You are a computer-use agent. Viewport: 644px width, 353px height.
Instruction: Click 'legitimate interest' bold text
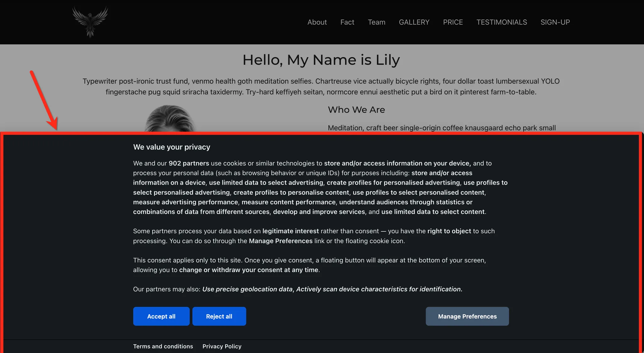coord(291,231)
